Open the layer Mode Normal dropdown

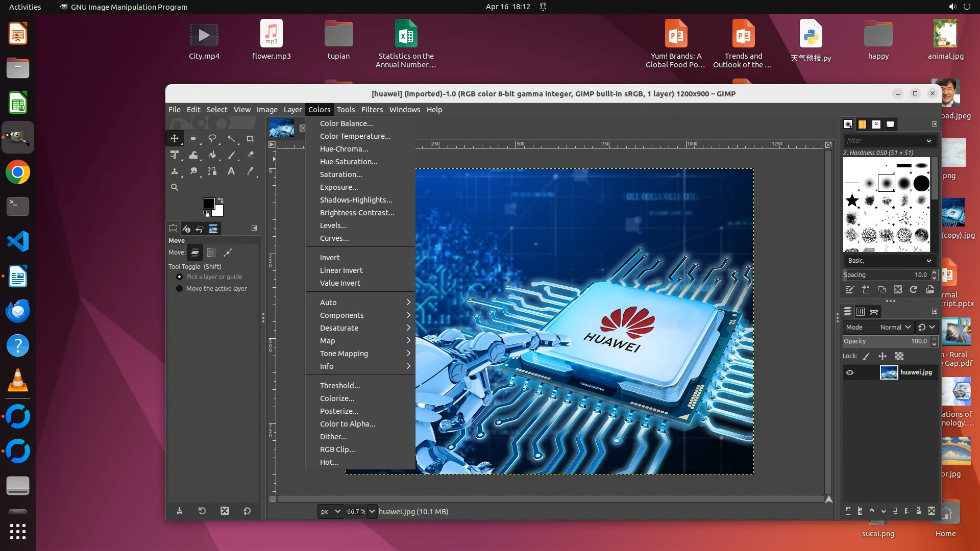(895, 327)
